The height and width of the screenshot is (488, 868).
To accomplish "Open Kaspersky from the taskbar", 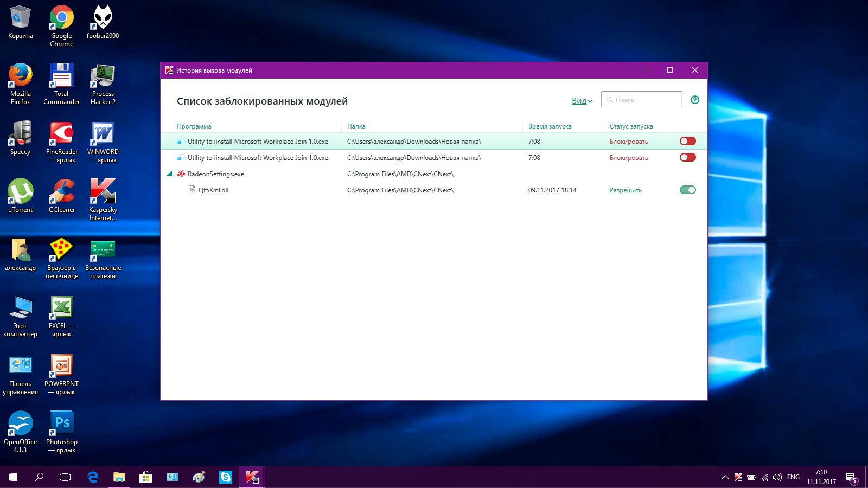I will point(252,477).
